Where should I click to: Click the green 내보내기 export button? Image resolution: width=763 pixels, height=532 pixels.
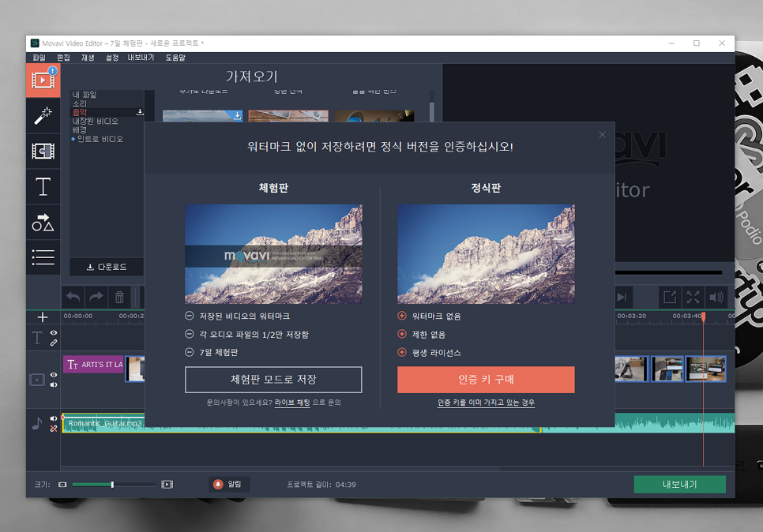coord(679,485)
